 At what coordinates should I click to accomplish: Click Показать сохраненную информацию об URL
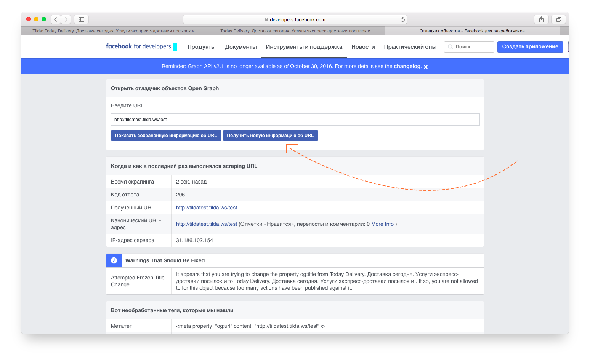click(x=166, y=136)
